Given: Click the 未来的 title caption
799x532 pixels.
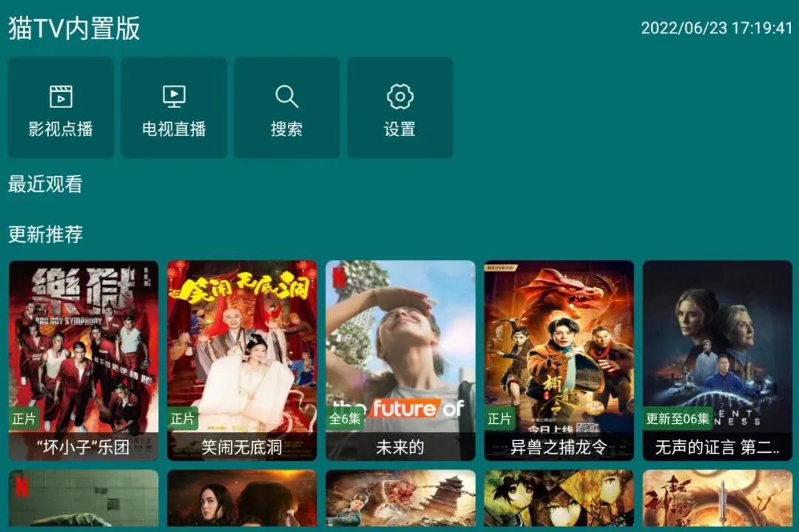Looking at the screenshot, I should click(400, 448).
